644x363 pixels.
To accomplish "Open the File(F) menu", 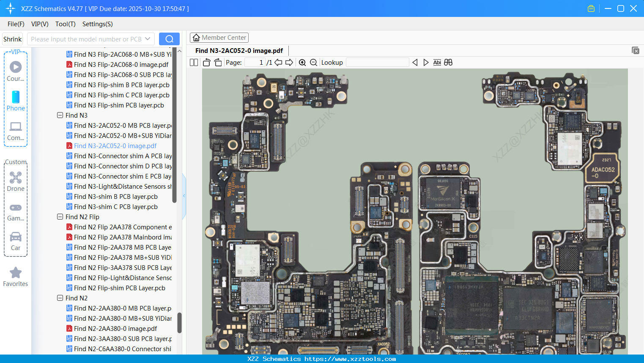I will pyautogui.click(x=16, y=24).
